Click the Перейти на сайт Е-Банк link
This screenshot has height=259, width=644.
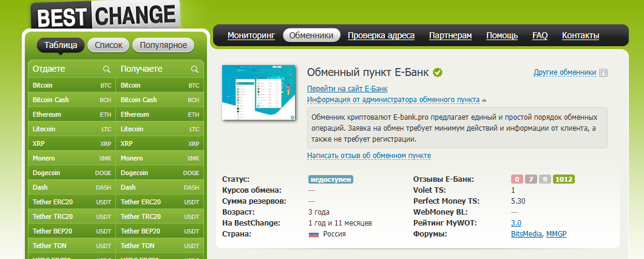pyautogui.click(x=347, y=89)
